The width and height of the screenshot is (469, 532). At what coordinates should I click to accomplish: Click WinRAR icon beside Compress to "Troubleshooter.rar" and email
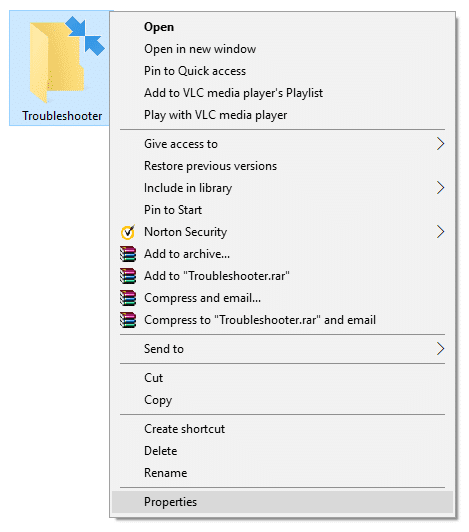(x=128, y=320)
